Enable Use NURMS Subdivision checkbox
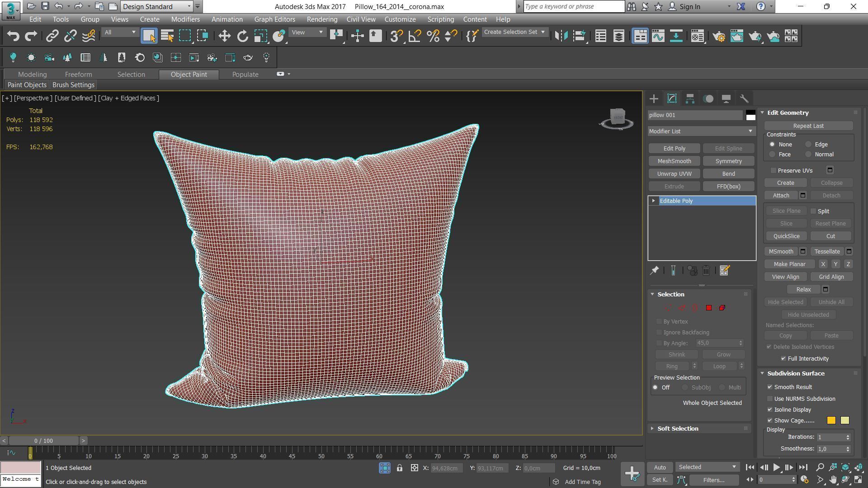The width and height of the screenshot is (868, 488). [x=770, y=399]
